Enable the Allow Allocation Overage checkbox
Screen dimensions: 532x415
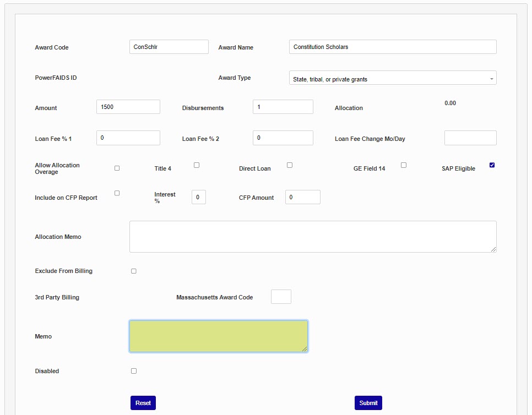pyautogui.click(x=117, y=168)
